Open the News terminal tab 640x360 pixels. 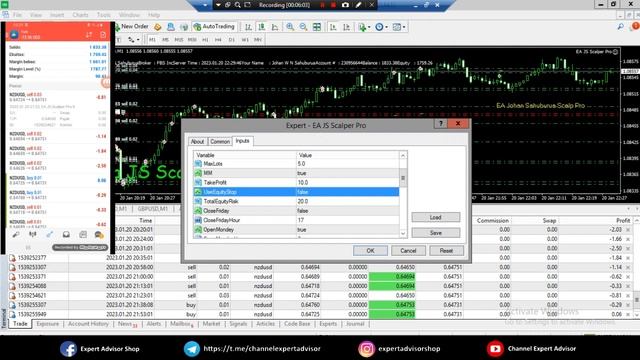pyautogui.click(x=127, y=324)
